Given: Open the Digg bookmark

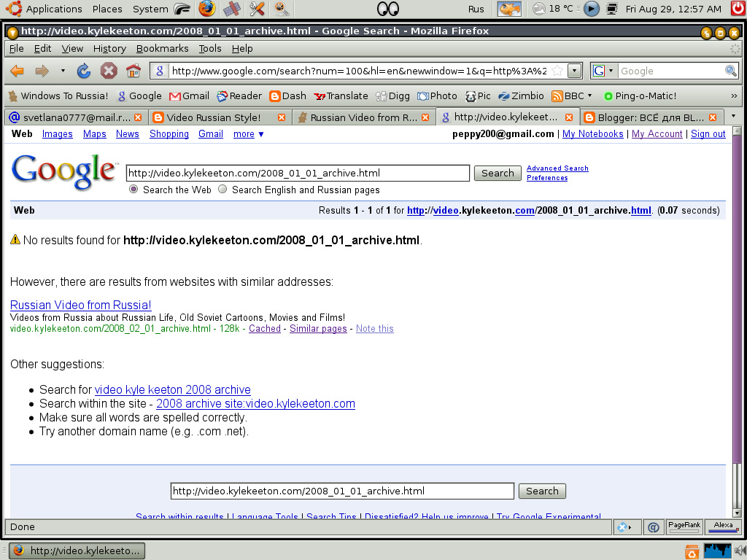Looking at the screenshot, I should pyautogui.click(x=392, y=96).
